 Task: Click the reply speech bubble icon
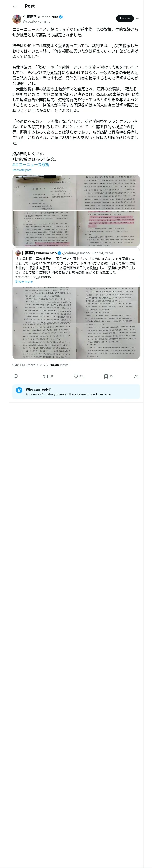16,376
